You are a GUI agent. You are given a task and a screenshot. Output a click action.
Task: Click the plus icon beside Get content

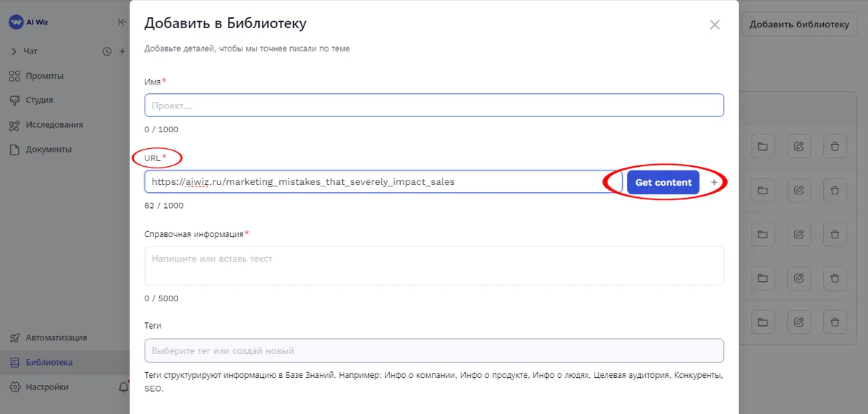click(714, 183)
